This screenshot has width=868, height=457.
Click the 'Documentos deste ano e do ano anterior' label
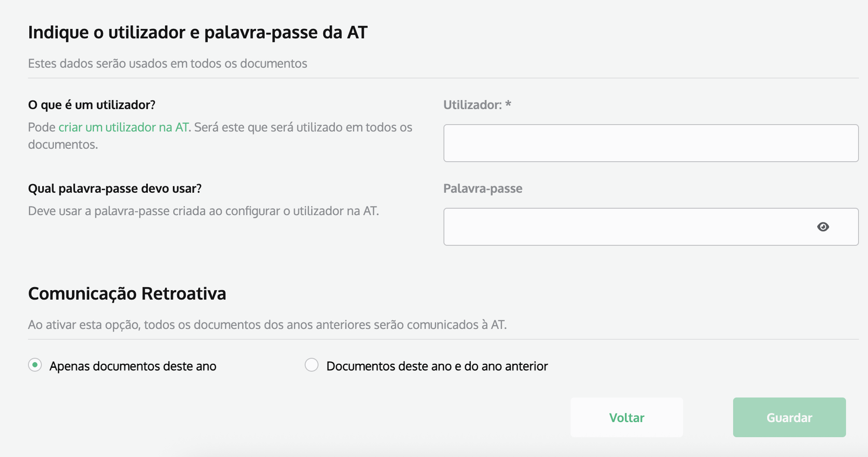pyautogui.click(x=437, y=366)
